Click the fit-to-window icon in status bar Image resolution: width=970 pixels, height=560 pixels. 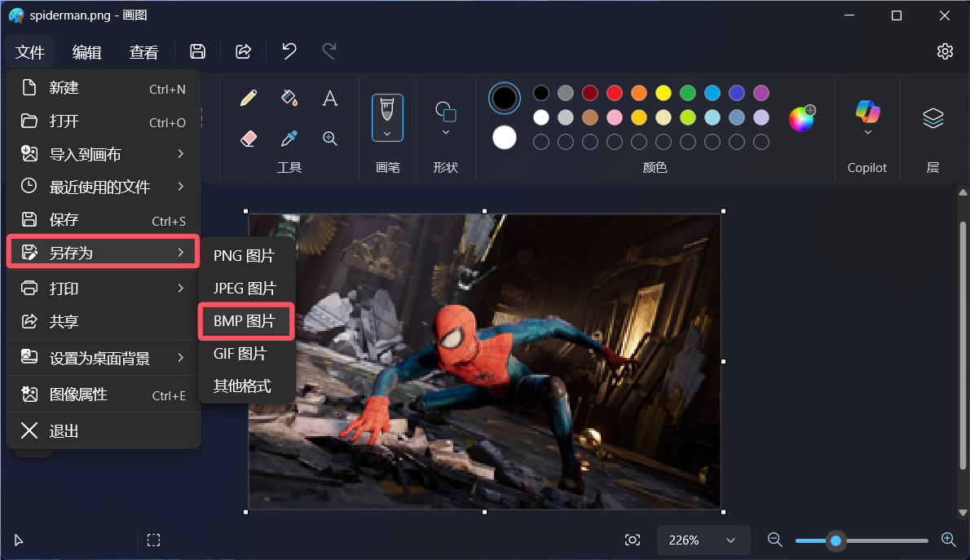click(x=633, y=540)
